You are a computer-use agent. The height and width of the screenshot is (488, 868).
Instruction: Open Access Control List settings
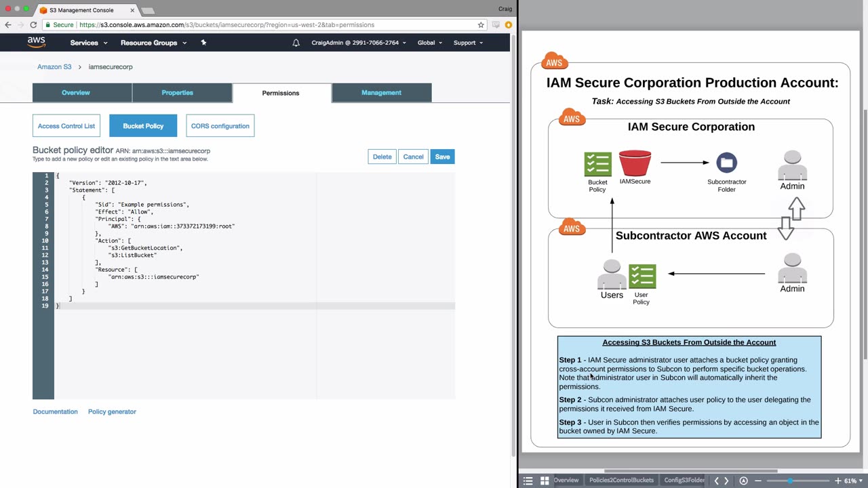click(66, 126)
